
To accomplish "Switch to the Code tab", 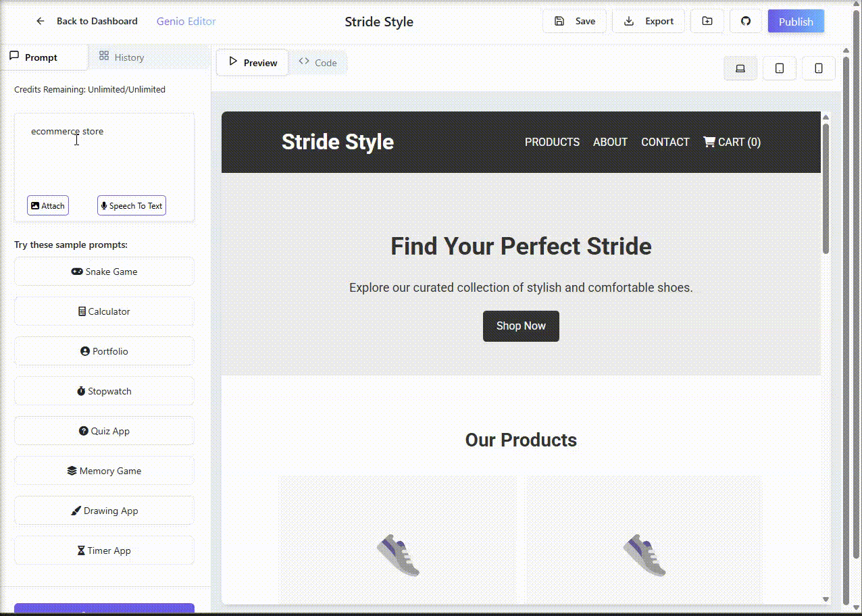I will click(318, 62).
